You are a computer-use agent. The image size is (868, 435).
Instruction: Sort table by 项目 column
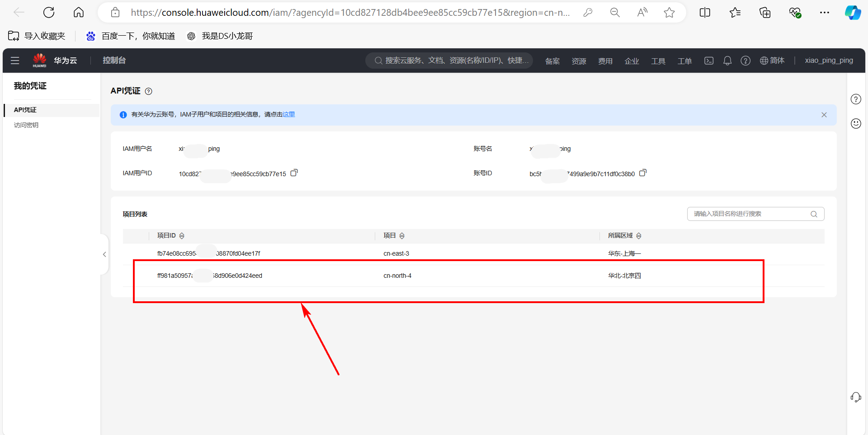[x=402, y=236]
